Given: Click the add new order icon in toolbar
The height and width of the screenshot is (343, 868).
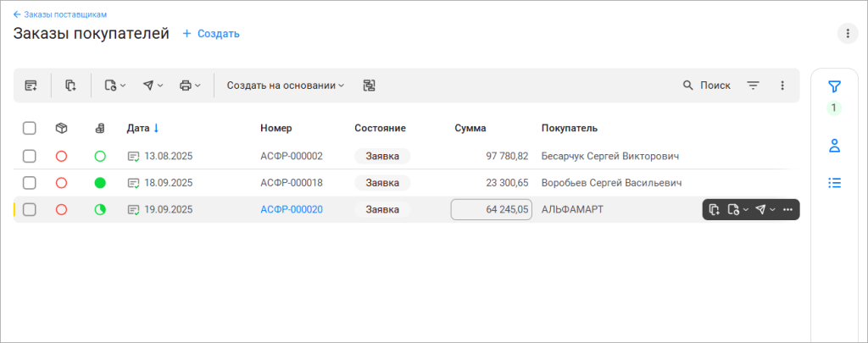Looking at the screenshot, I should tap(31, 86).
